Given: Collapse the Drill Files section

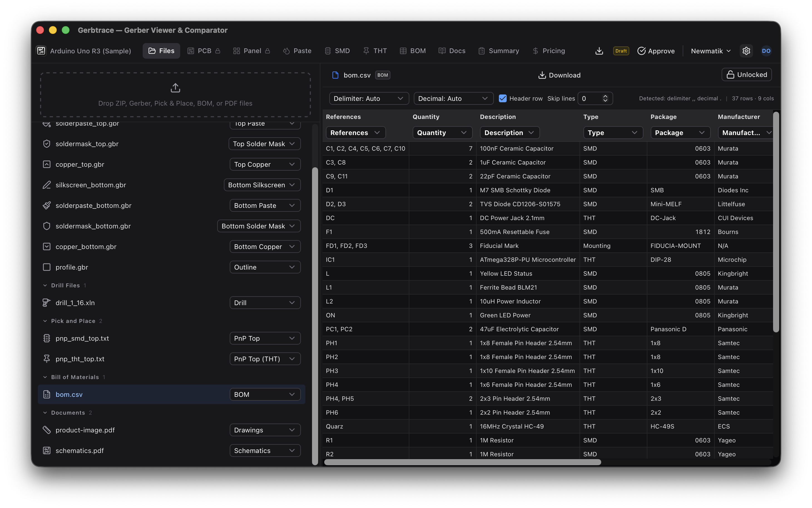Looking at the screenshot, I should 65,285.
